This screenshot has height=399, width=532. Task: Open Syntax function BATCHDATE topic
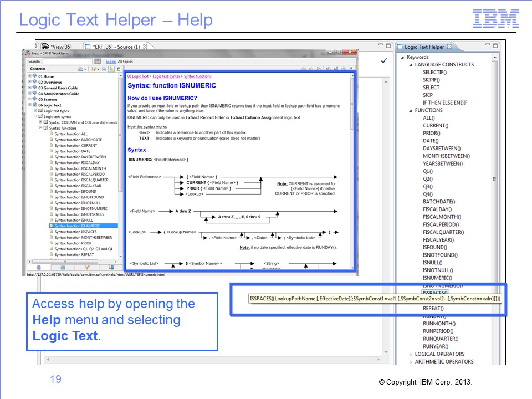[78, 140]
